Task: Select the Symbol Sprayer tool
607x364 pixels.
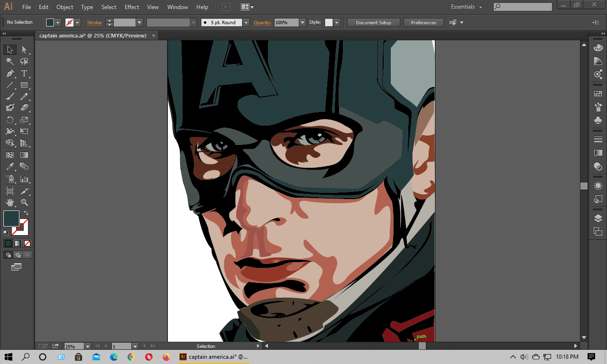Action: tap(9, 179)
